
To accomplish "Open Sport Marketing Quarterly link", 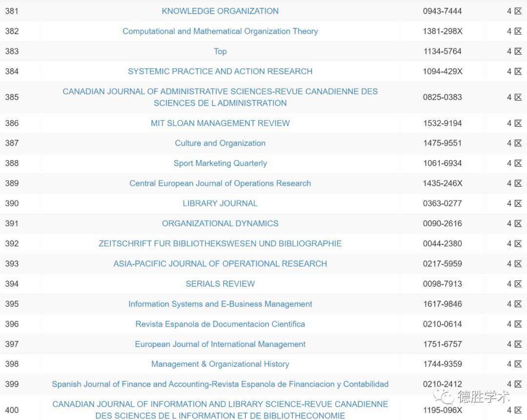I will point(220,163).
